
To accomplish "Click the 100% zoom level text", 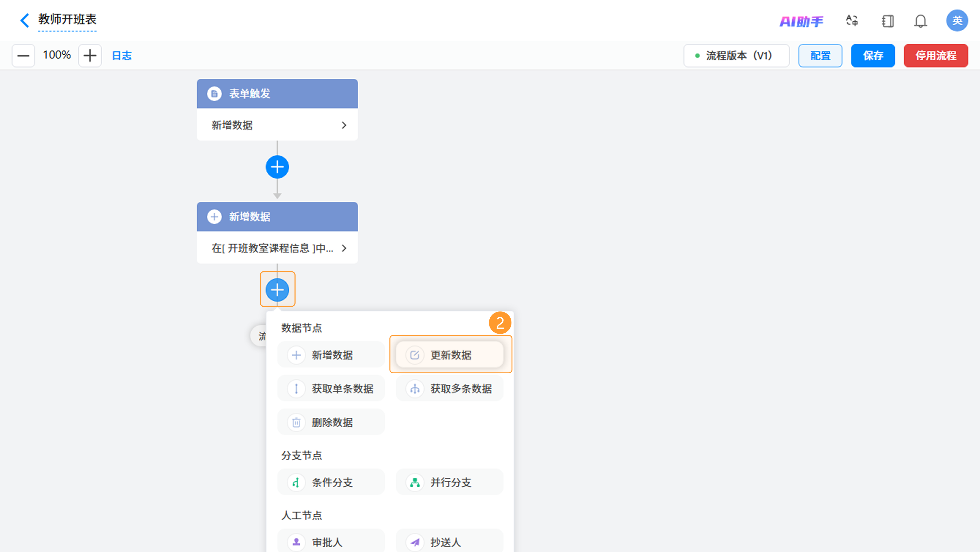I will (x=57, y=55).
